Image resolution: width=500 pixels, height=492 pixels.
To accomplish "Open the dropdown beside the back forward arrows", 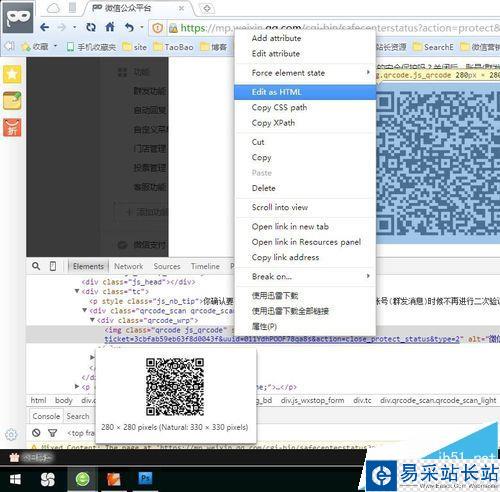I will point(75,27).
